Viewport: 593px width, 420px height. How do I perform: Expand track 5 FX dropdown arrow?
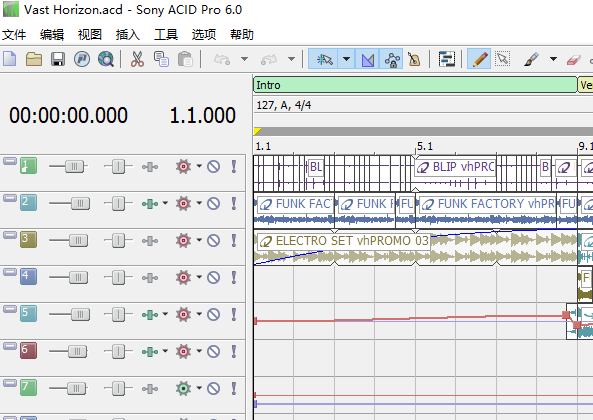pos(199,314)
